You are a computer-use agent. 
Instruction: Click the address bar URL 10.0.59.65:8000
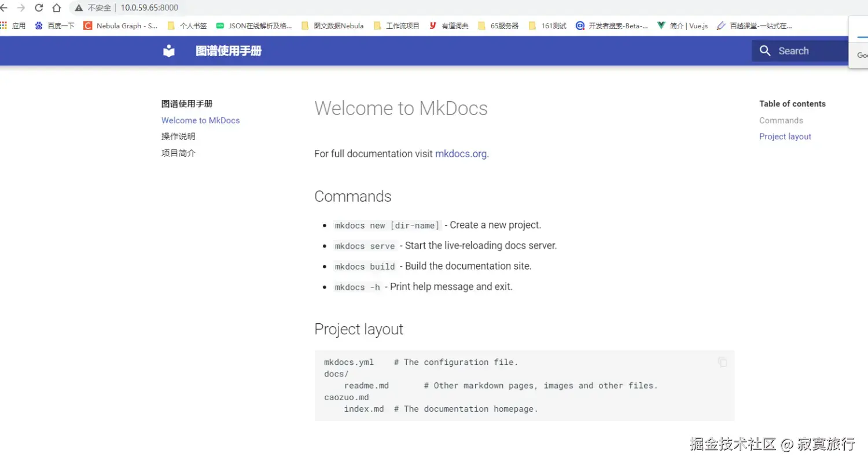tap(149, 8)
